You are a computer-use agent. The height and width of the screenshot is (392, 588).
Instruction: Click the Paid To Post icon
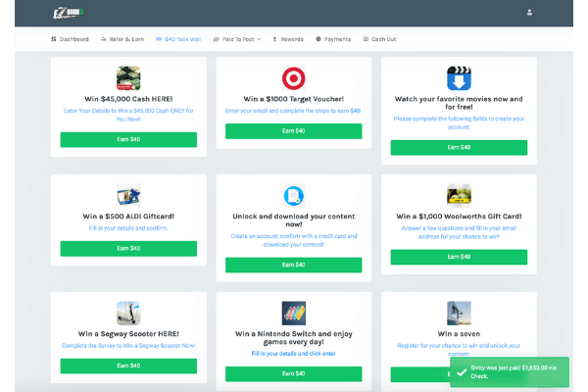pyautogui.click(x=216, y=39)
